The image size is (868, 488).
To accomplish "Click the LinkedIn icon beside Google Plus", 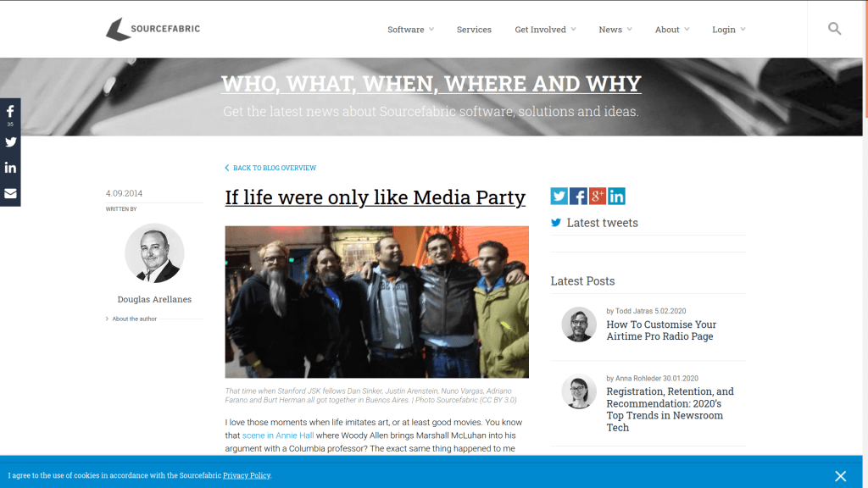I will click(x=617, y=196).
